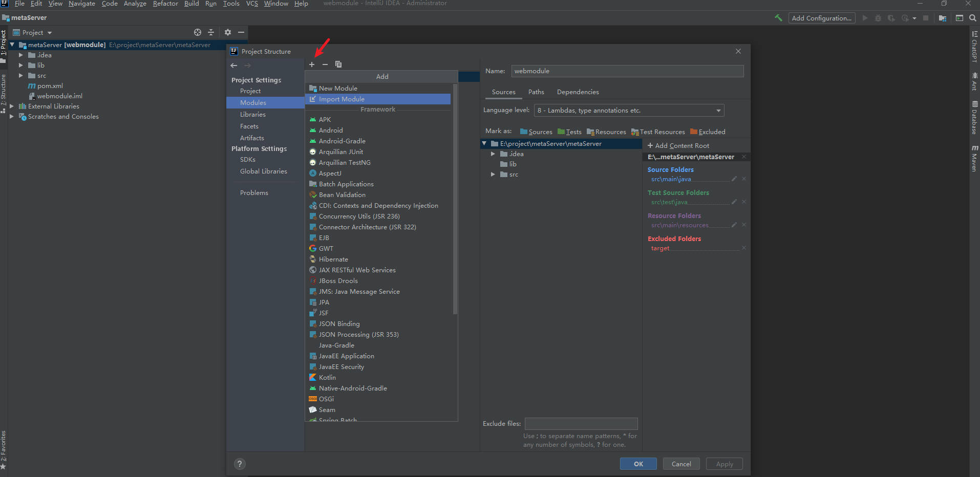Click the OK button
The height and width of the screenshot is (477, 980).
(x=638, y=464)
